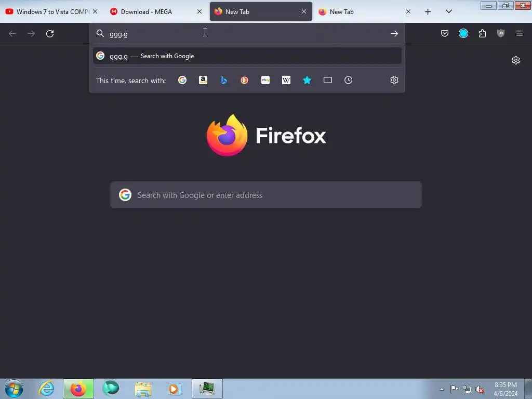The width and height of the screenshot is (532, 399).
Task: Close the Windows 7 to Vista tab
Action: pos(96,11)
